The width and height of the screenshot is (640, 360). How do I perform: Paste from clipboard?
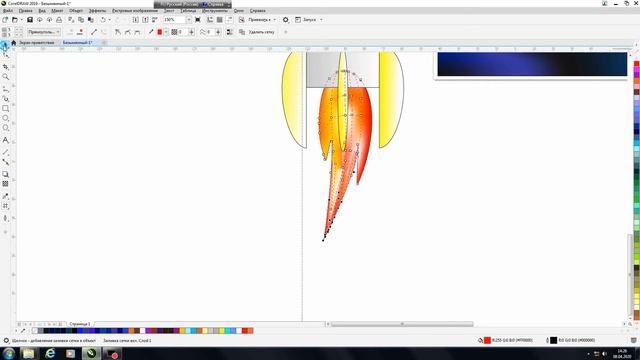tap(91, 20)
